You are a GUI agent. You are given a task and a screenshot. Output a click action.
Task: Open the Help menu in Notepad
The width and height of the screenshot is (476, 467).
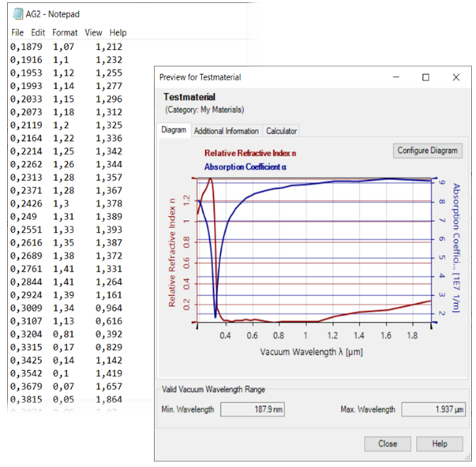[x=118, y=32]
